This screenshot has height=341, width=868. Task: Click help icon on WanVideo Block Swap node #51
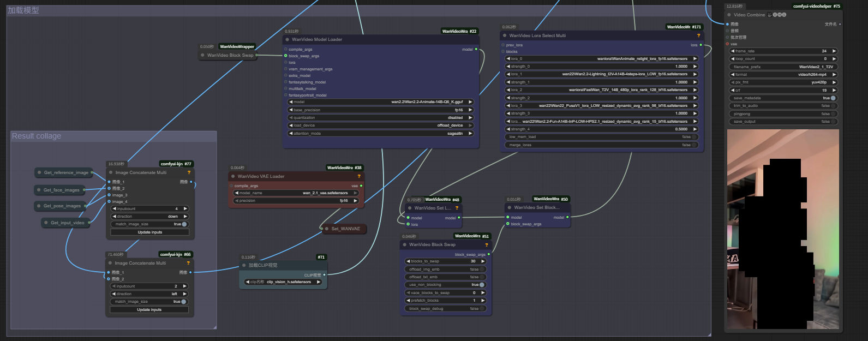[486, 245]
